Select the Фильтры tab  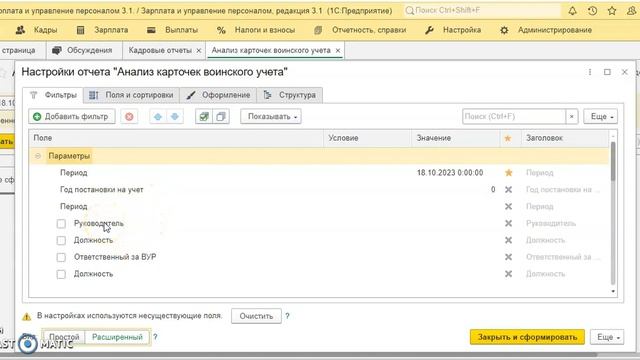[x=53, y=95]
